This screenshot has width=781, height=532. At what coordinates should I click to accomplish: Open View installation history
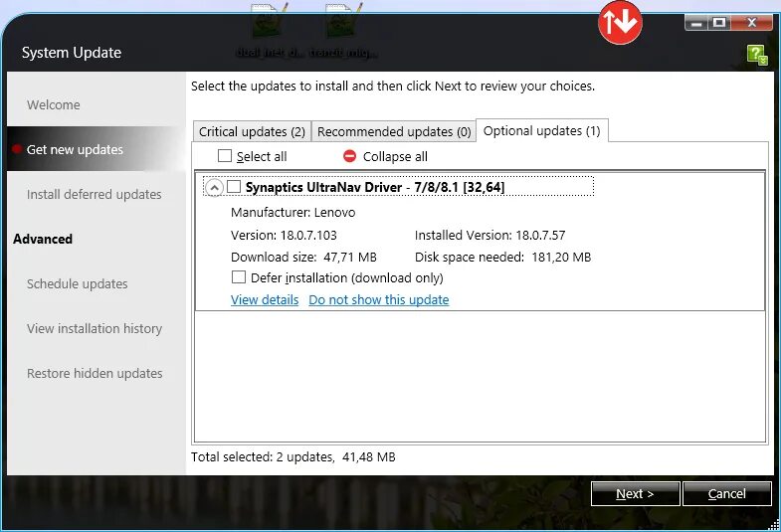tap(95, 328)
